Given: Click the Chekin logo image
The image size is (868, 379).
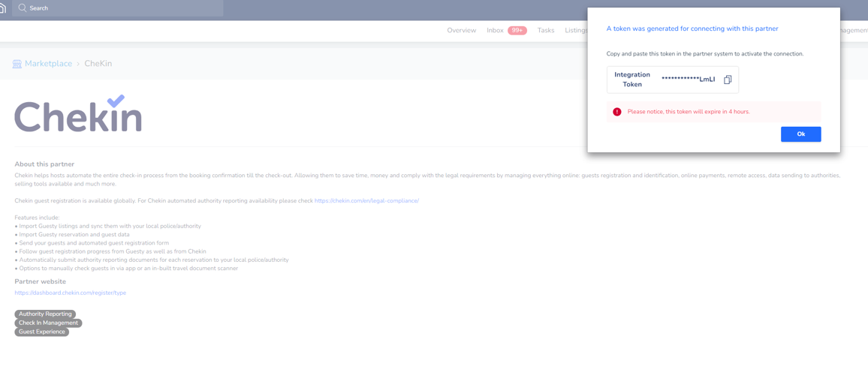Looking at the screenshot, I should tap(78, 114).
